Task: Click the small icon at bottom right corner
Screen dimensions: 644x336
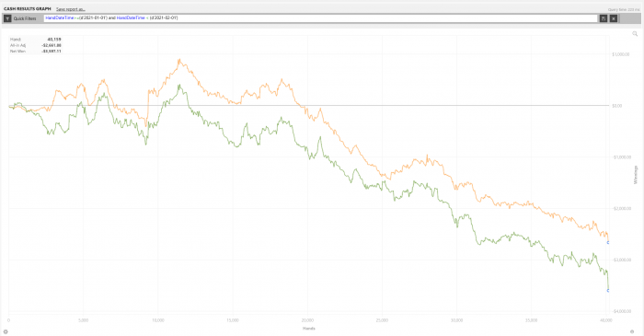Action: [632, 331]
